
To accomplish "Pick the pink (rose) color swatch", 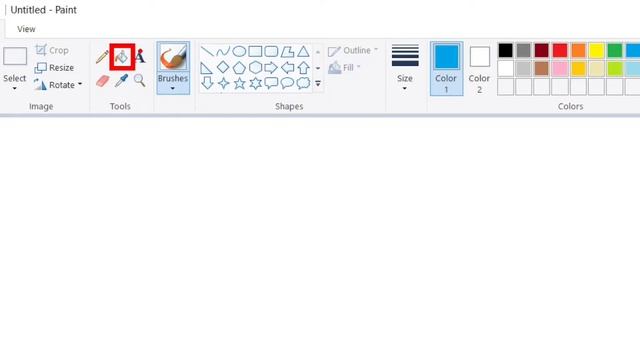I will 560,69.
